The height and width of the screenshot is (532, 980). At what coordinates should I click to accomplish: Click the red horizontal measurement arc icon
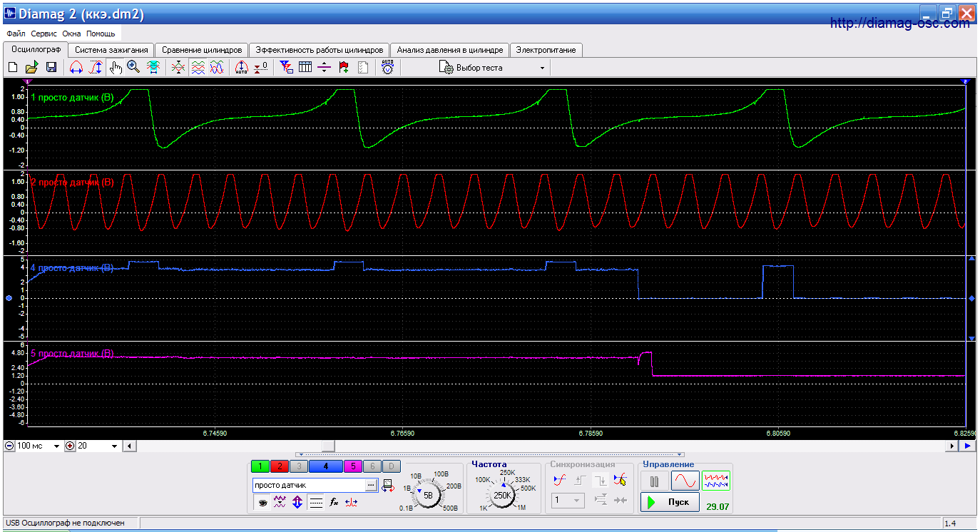76,68
